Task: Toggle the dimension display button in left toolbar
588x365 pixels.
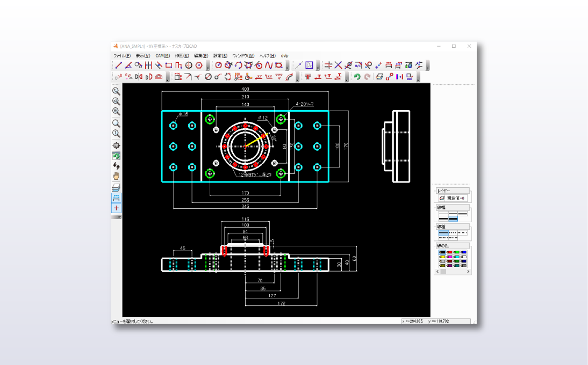Action: [116, 198]
